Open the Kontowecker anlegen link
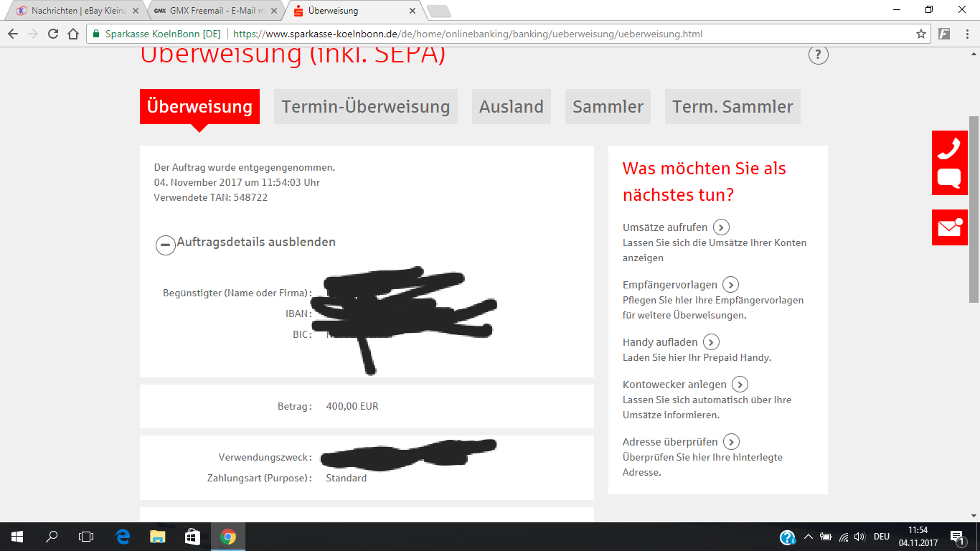Image resolution: width=980 pixels, height=551 pixels. (674, 385)
